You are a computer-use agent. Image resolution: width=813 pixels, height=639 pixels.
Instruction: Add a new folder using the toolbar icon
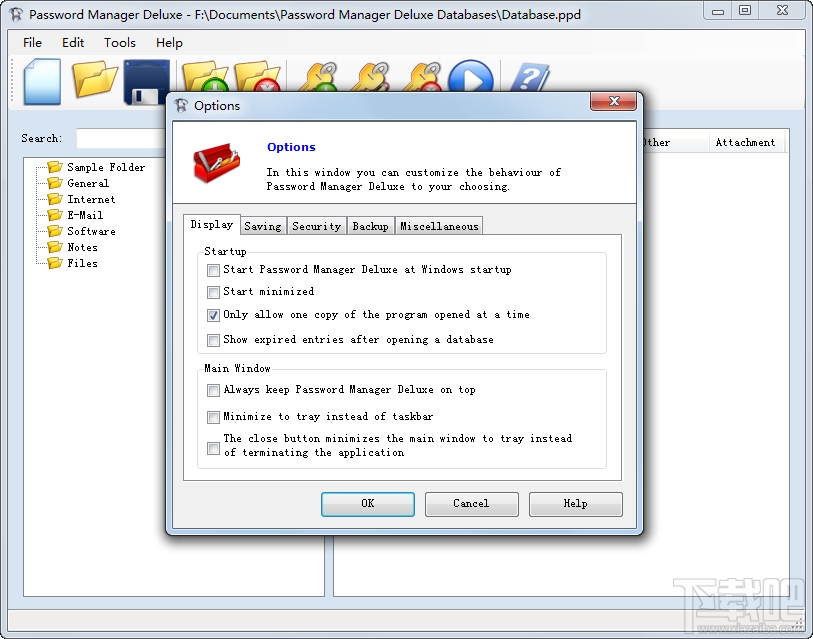[x=205, y=78]
